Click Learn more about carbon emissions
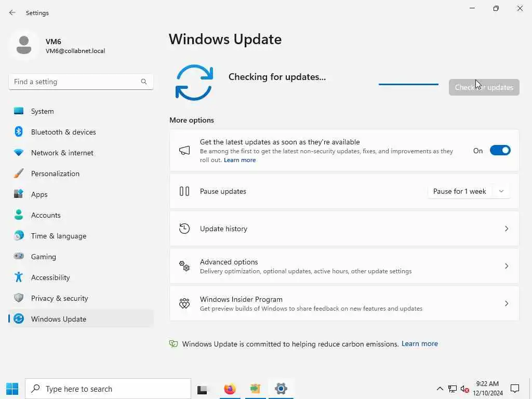 [420, 344]
